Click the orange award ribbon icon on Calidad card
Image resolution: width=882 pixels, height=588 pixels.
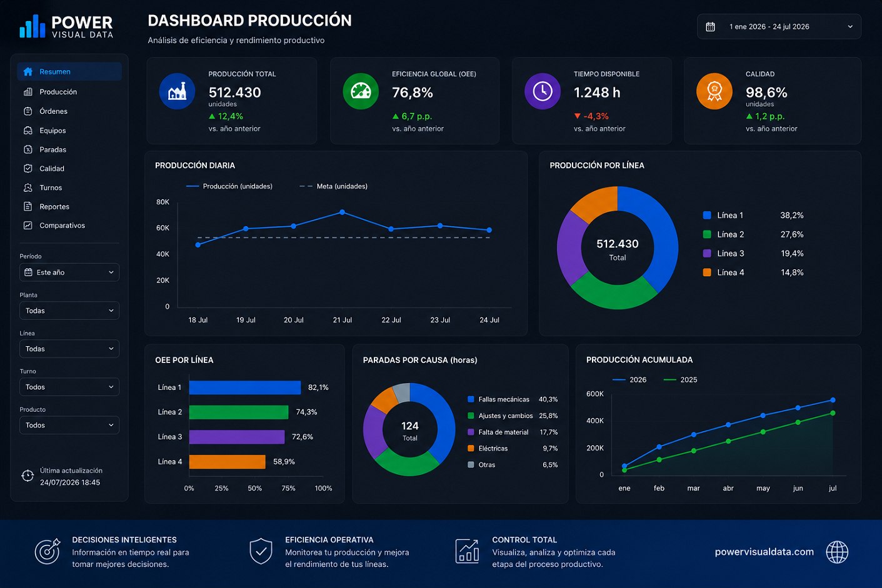[x=714, y=91]
